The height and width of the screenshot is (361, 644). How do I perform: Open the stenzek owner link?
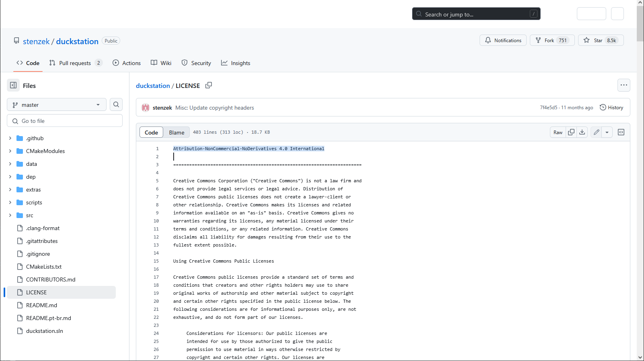pyautogui.click(x=36, y=41)
